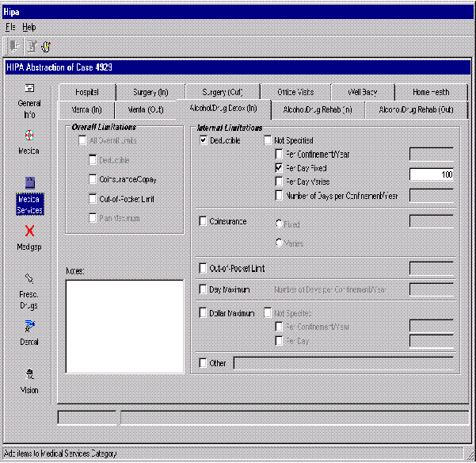The image size is (476, 463).
Task: Toggle the Per Day Fixed checkbox
Action: (279, 168)
